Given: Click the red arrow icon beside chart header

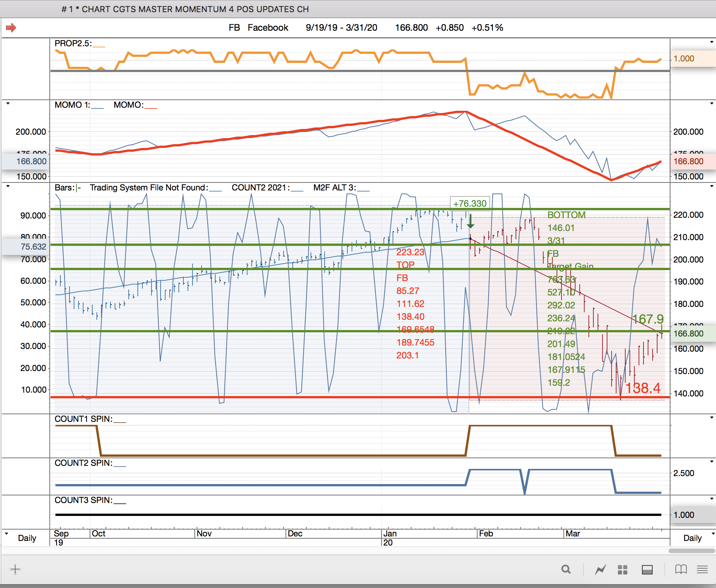Looking at the screenshot, I should click(x=11, y=28).
